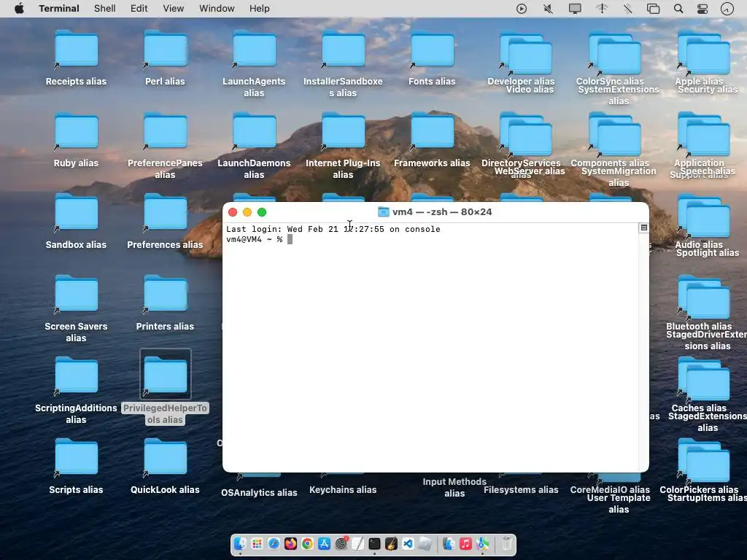Open the Music app from the Dock
The height and width of the screenshot is (560, 747).
pyautogui.click(x=465, y=543)
